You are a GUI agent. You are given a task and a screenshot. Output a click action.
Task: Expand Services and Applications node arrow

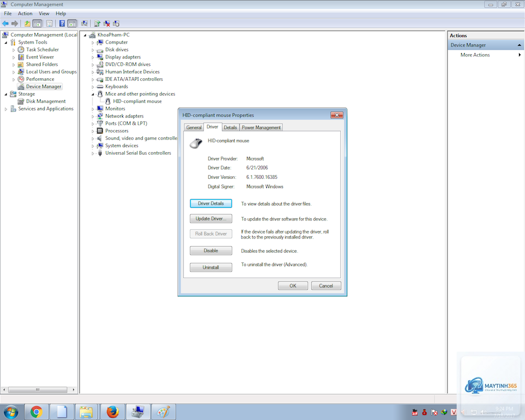tap(5, 109)
